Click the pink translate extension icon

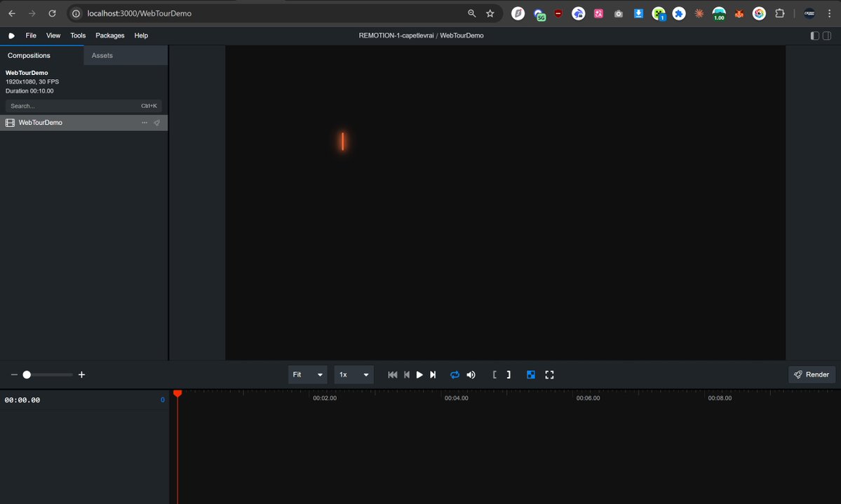click(x=598, y=13)
